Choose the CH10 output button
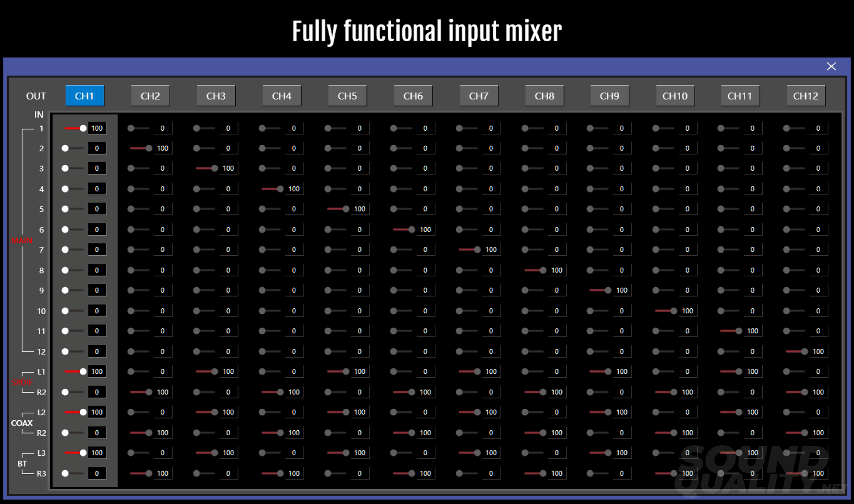 coord(675,96)
